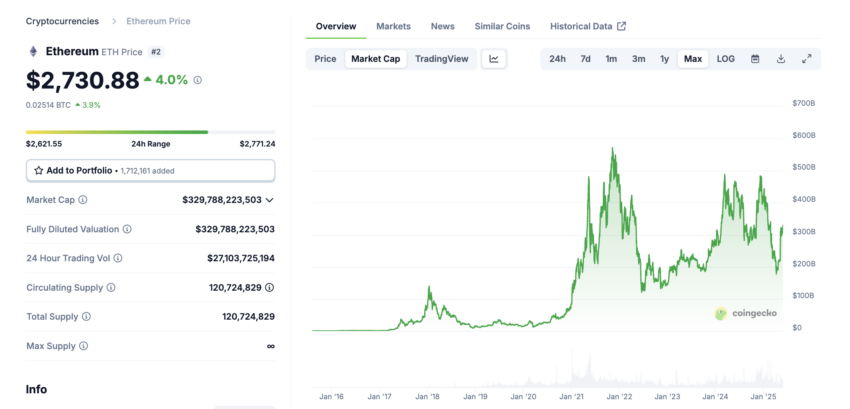Click info icon next to Max Supply
Screen dimensions: 850x409
(x=83, y=346)
